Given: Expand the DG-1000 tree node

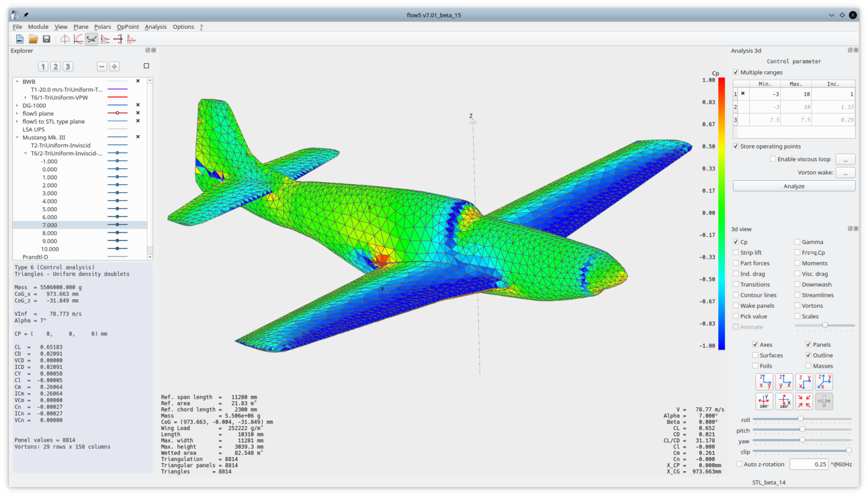Looking at the screenshot, I should tap(17, 106).
